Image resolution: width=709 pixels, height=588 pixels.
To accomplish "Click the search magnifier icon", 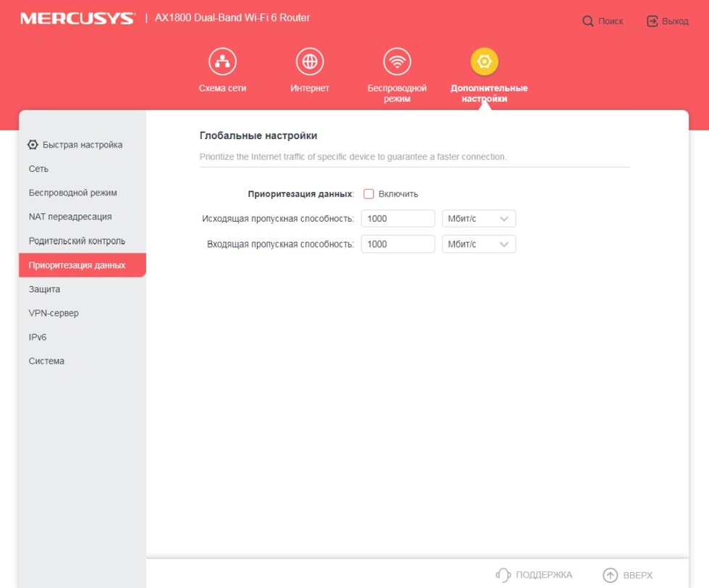I will pyautogui.click(x=588, y=21).
